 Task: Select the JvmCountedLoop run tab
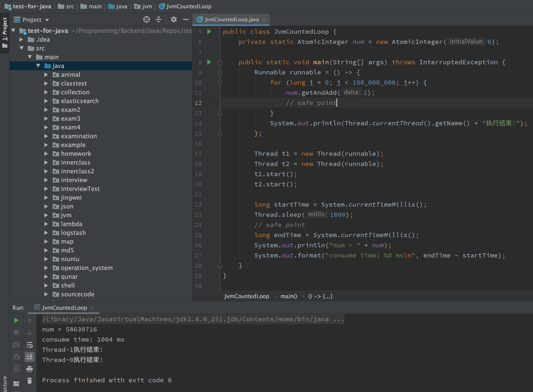point(64,308)
